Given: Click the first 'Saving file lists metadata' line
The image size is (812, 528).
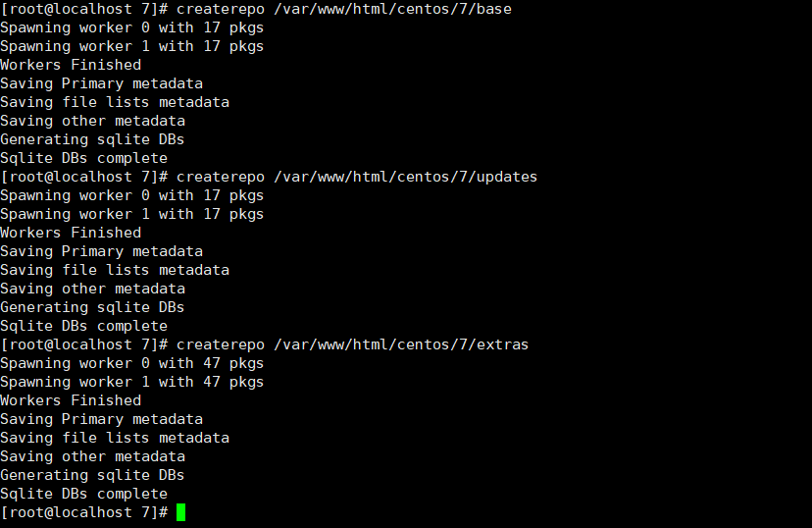Looking at the screenshot, I should tap(115, 103).
